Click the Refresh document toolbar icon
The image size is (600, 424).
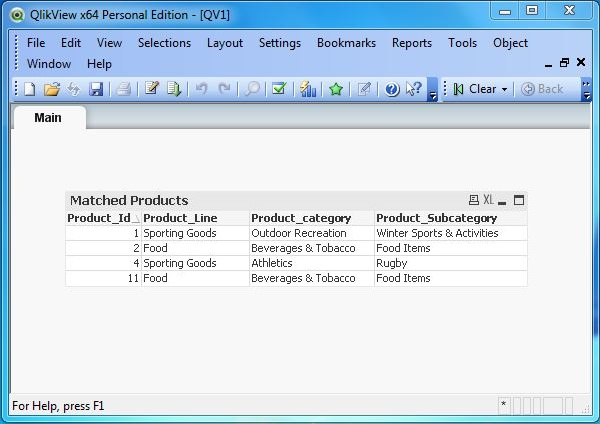pyautogui.click(x=73, y=89)
